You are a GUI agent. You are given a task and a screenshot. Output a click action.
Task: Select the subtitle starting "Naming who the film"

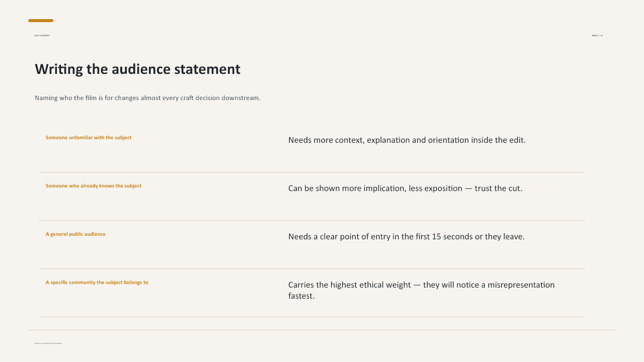coord(147,98)
